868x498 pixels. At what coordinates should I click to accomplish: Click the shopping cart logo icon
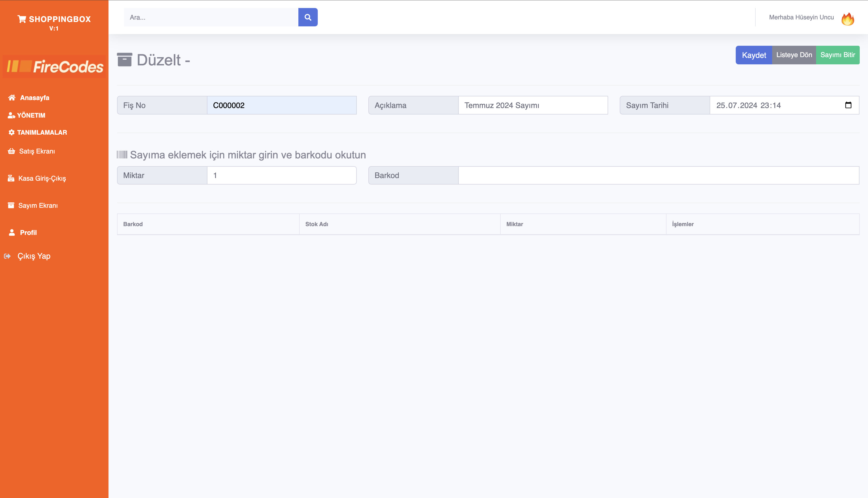[x=22, y=19]
